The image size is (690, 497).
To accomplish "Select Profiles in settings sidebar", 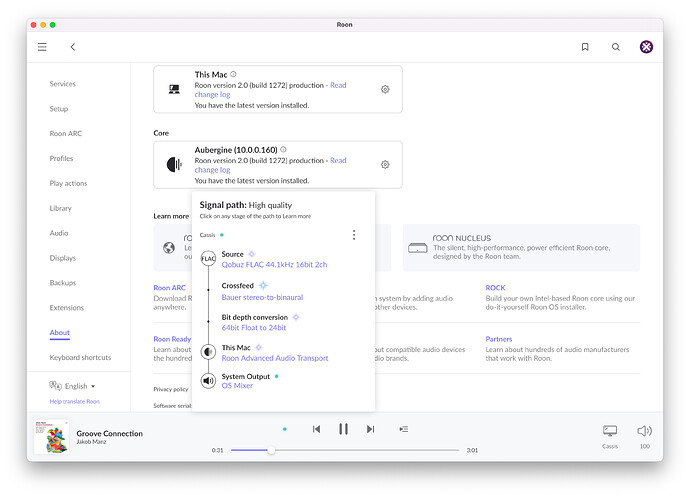I will [x=61, y=158].
